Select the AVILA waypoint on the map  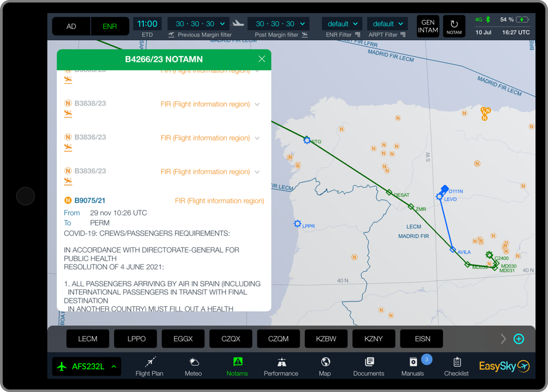(453, 250)
